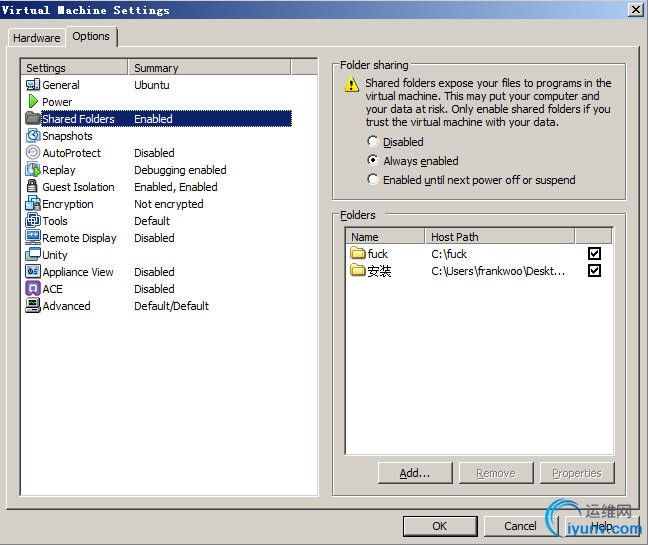648x545 pixels.
Task: Close the Virtual Machine Settings dialog
Action: pyautogui.click(x=636, y=10)
